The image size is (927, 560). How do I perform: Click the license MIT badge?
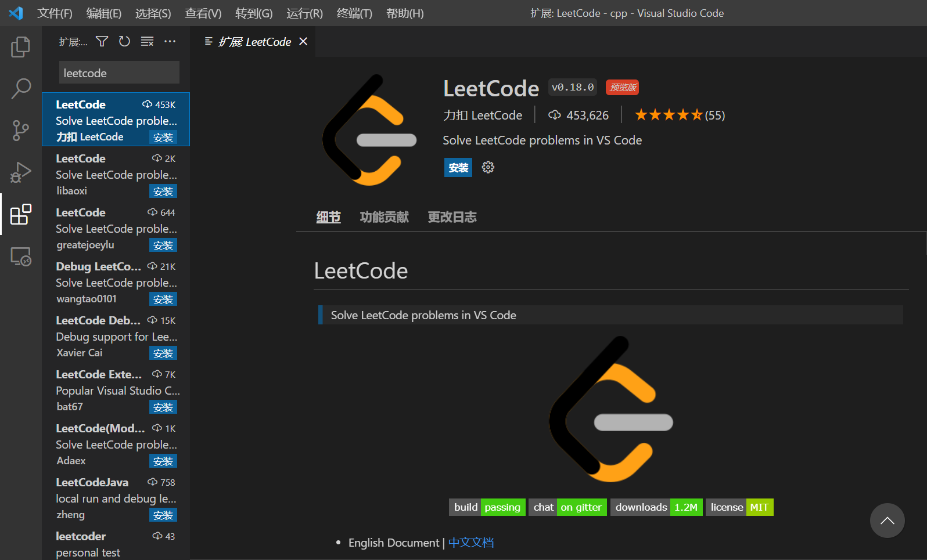[x=739, y=507]
